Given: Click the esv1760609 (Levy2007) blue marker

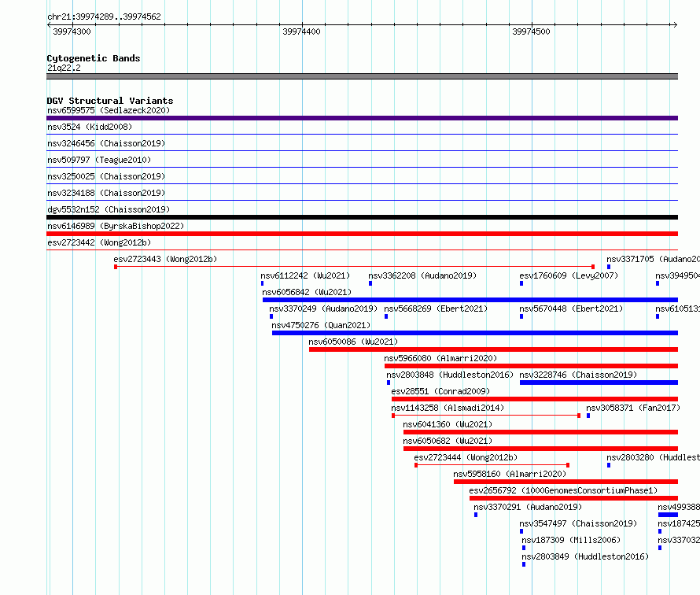Looking at the screenshot, I should pos(521,283).
